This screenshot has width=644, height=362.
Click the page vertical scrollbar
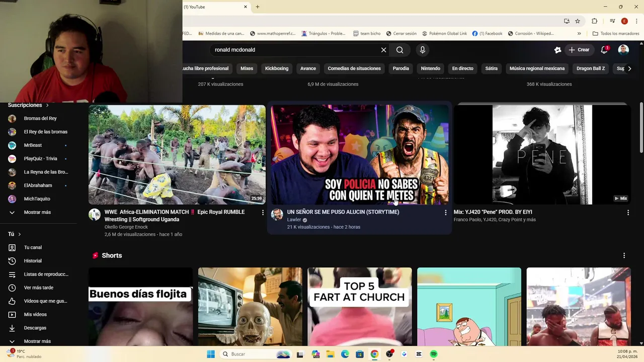641,128
